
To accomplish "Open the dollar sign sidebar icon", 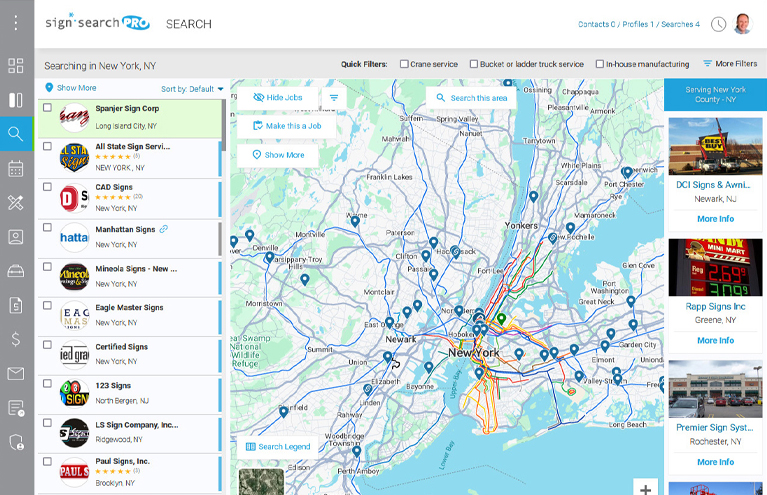I will [x=16, y=338].
